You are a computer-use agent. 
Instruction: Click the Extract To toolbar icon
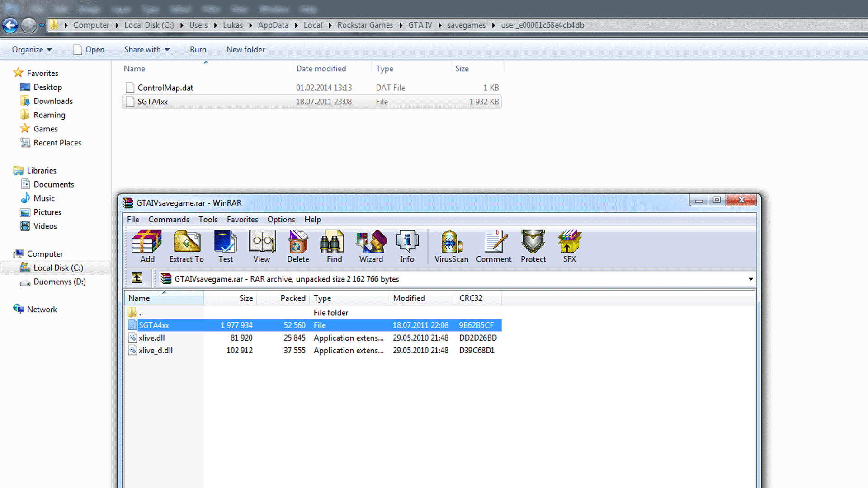[x=187, y=246]
